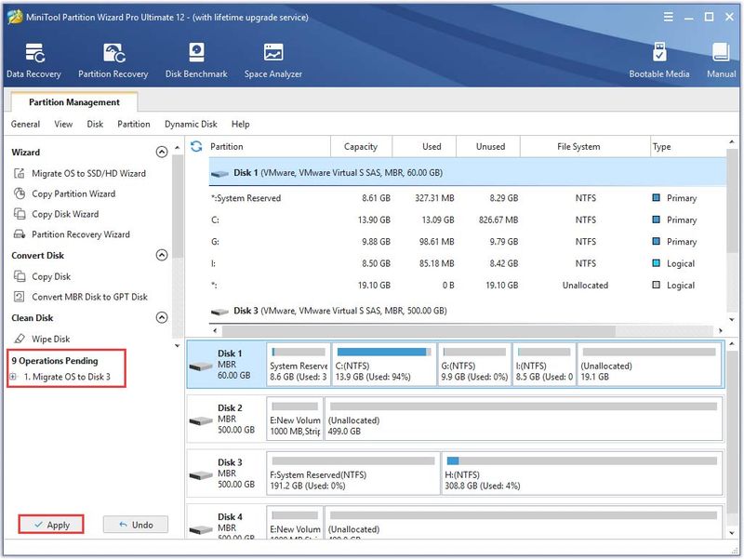
Task: Open the Bootable Media builder
Action: (659, 60)
